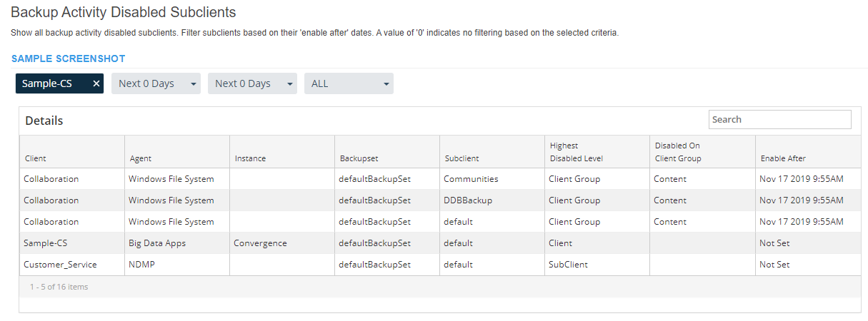This screenshot has width=868, height=321.
Task: Sort by Highest Disabled Level column
Action: (576, 152)
